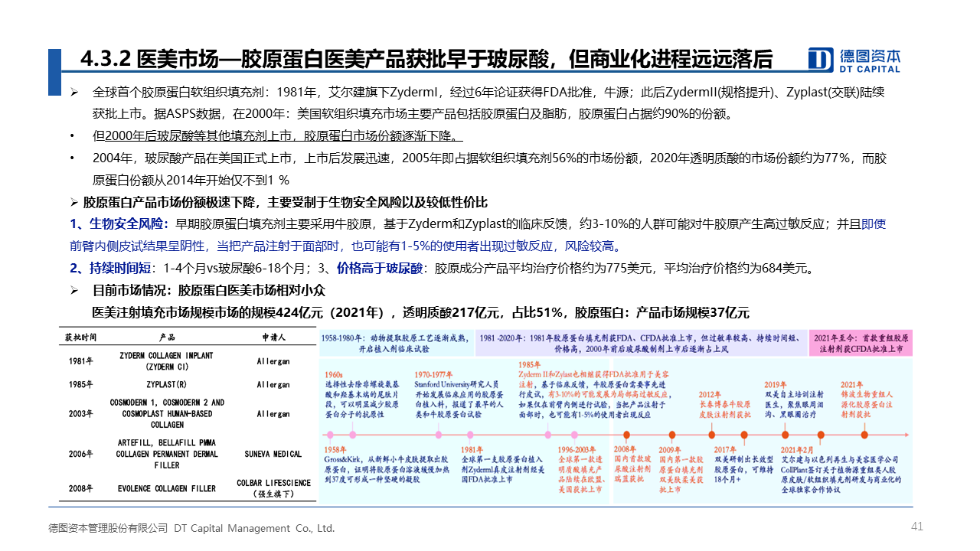Screen dimensions: 980x551
Task: Click the '2003年' table cell
Action: [x=81, y=414]
